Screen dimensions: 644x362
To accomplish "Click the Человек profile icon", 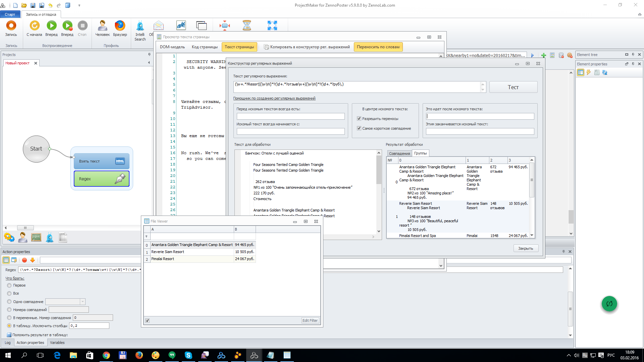I will pyautogui.click(x=102, y=26).
